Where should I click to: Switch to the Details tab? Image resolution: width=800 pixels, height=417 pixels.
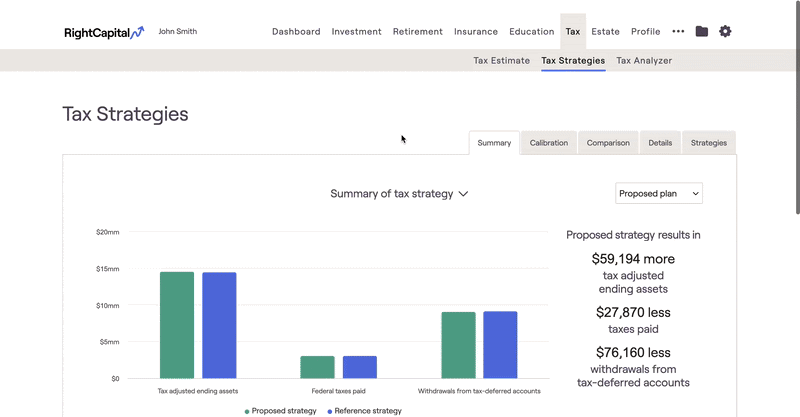(660, 143)
